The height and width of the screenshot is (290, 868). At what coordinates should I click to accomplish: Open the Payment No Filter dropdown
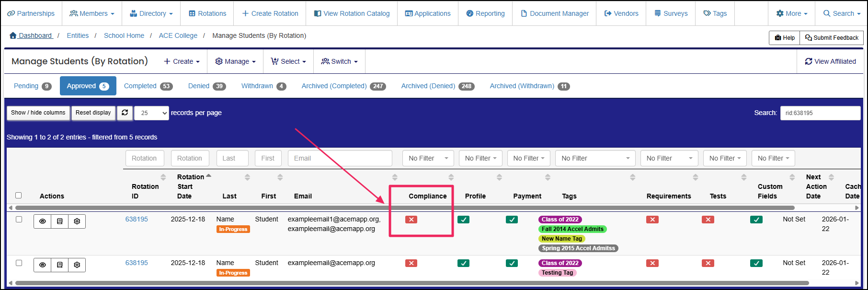click(x=529, y=158)
